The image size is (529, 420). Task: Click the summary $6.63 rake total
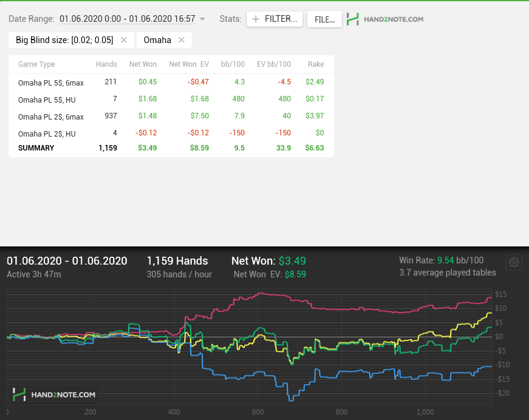315,148
